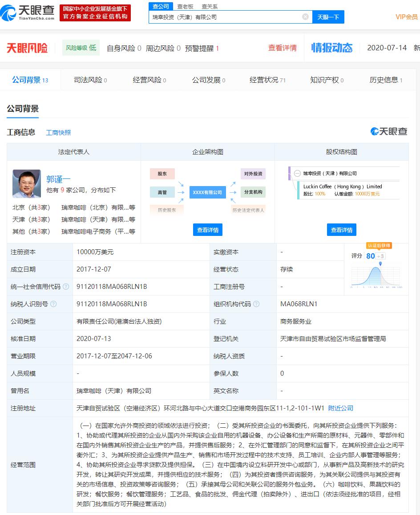
Task: Click the 对外投资 box in structure diagram
Action: coord(253,174)
